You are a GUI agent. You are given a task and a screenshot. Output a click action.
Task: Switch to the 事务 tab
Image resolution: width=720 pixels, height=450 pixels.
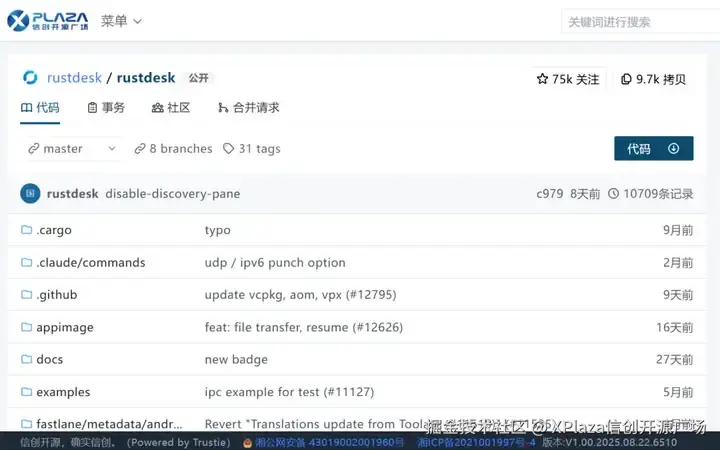coord(106,107)
